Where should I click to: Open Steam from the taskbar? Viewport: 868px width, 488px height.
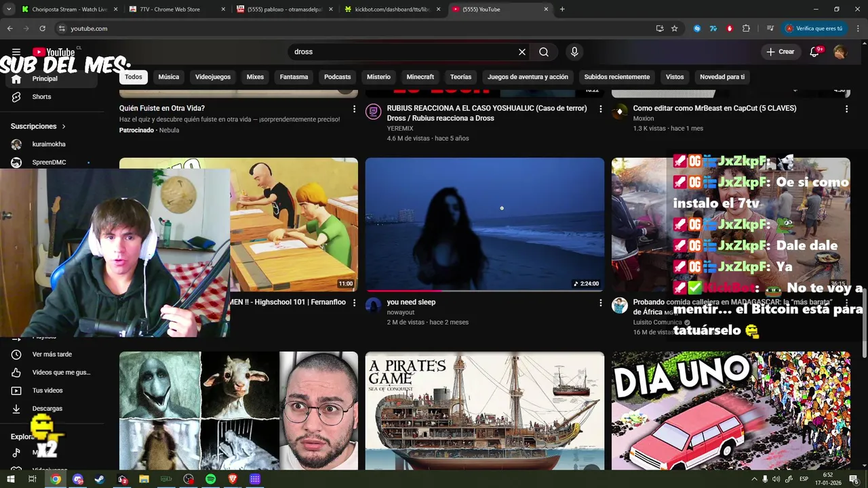(100, 479)
